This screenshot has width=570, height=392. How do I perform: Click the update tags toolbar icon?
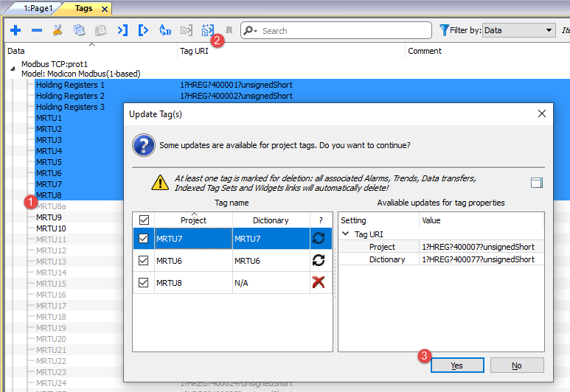pos(207,30)
